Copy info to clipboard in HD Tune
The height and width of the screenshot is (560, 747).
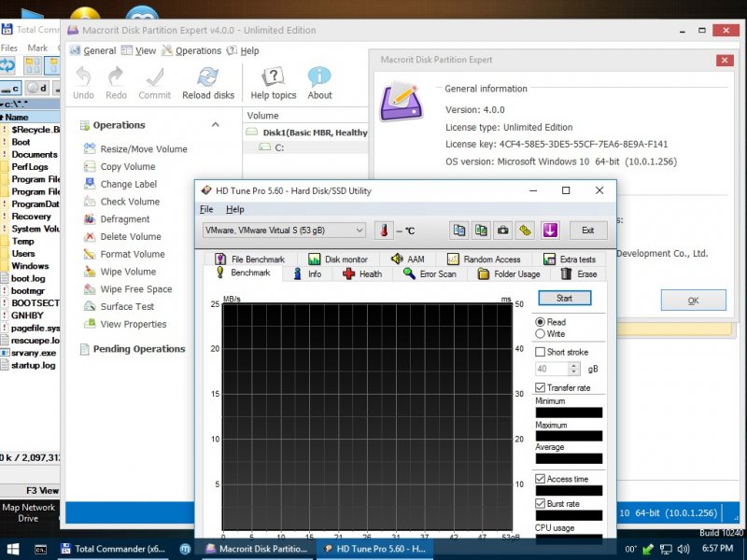(458, 231)
